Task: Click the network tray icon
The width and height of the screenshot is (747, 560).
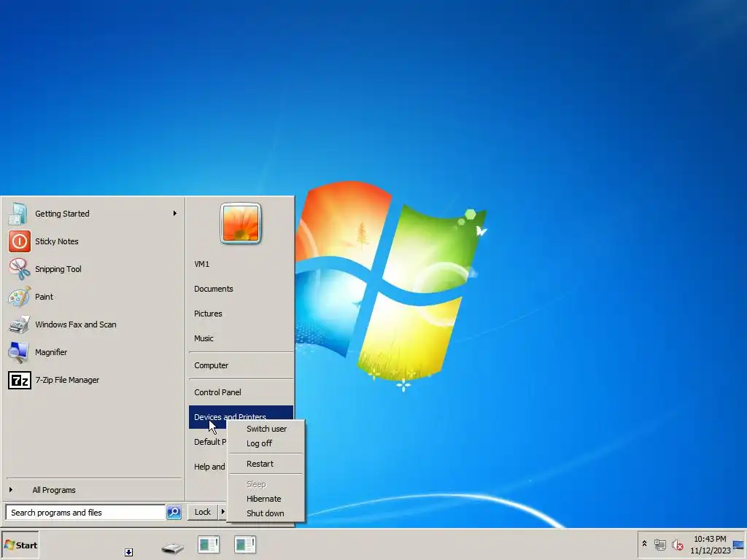Action: coord(659,544)
